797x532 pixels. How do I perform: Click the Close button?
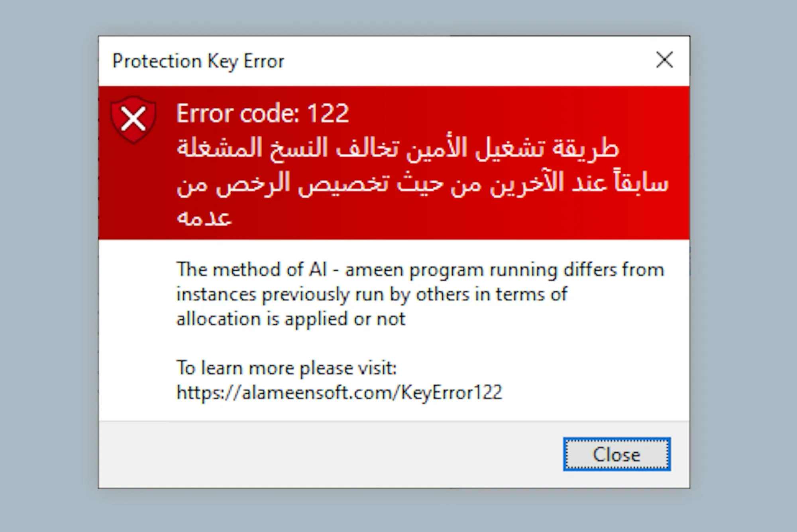pos(616,454)
